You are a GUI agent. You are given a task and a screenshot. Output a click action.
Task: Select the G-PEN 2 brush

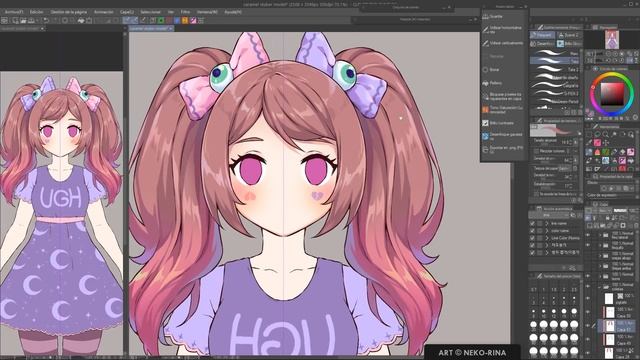pyautogui.click(x=555, y=93)
